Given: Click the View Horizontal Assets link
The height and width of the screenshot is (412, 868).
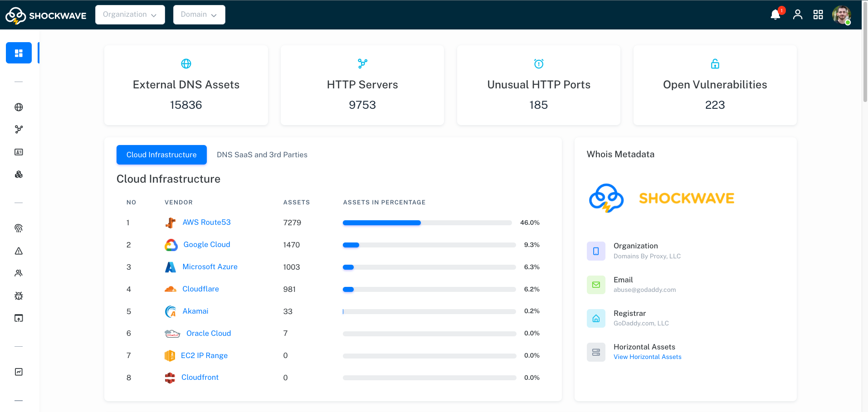Looking at the screenshot, I should [647, 357].
